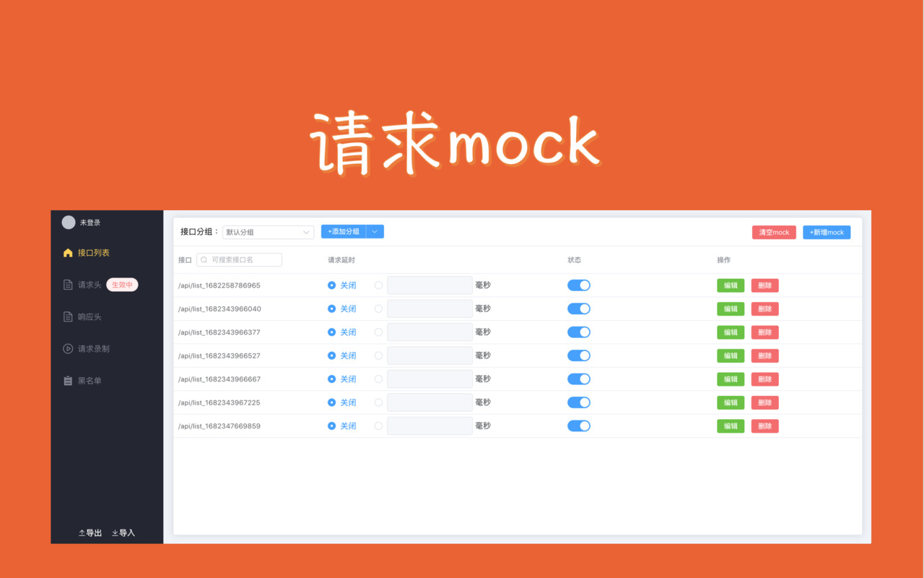
Task: Click 删除 for list_1682258786965
Action: click(765, 285)
